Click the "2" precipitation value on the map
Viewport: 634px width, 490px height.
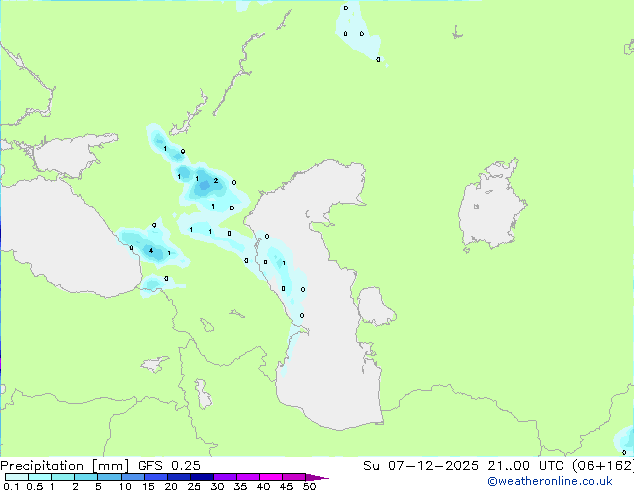pyautogui.click(x=216, y=180)
